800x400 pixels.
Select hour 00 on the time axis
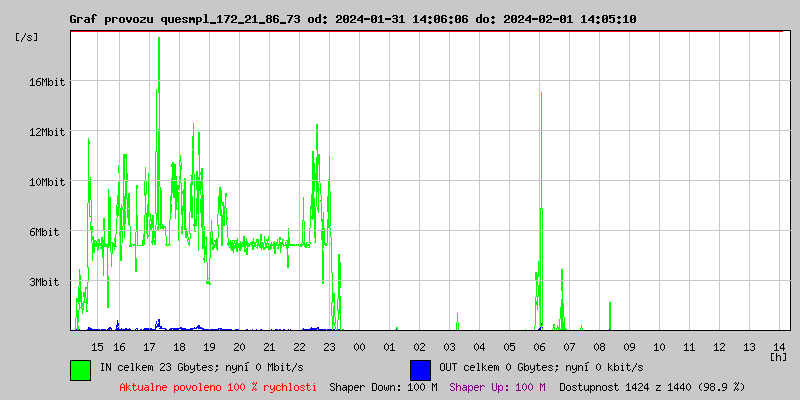coord(359,346)
